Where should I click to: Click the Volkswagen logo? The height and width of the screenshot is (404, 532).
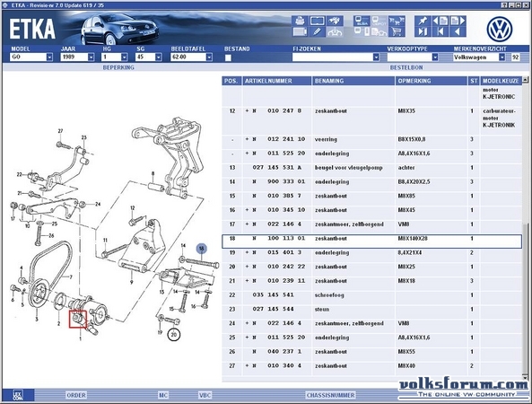tap(499, 30)
